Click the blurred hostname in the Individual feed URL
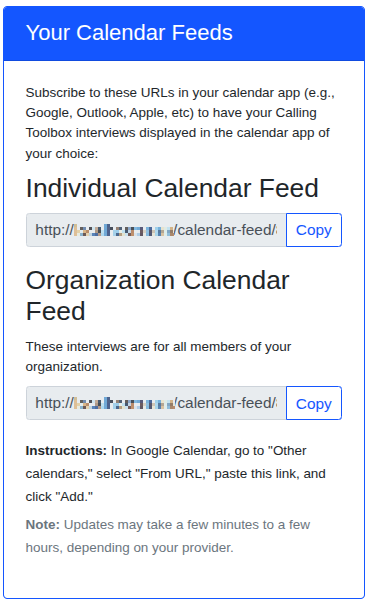Viewport: 371px width, 604px height. 124,230
